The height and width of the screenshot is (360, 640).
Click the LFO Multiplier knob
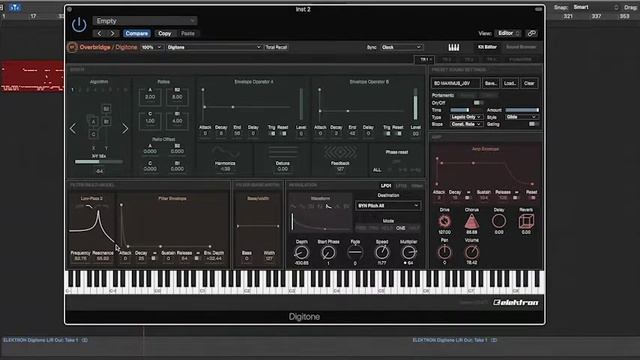409,253
